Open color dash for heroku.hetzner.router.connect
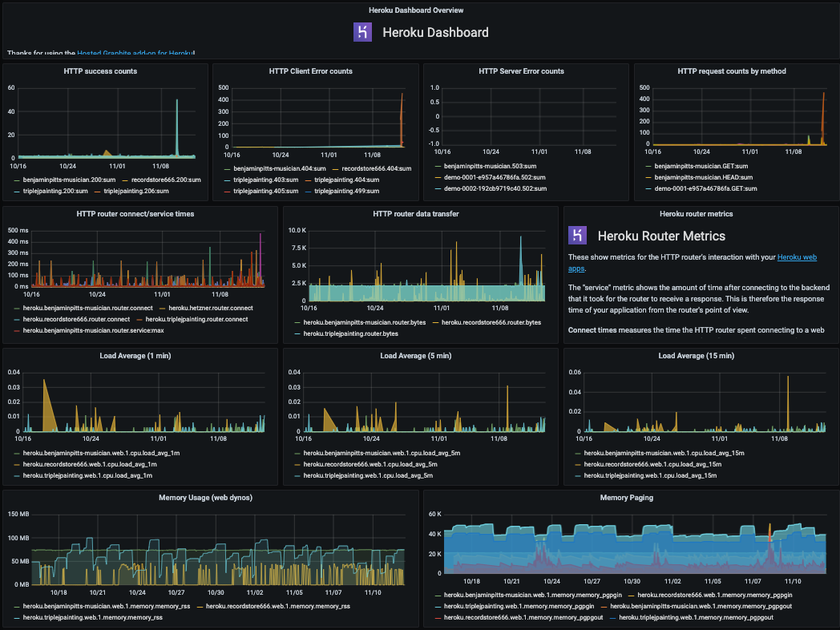This screenshot has width=840, height=630. pos(163,309)
